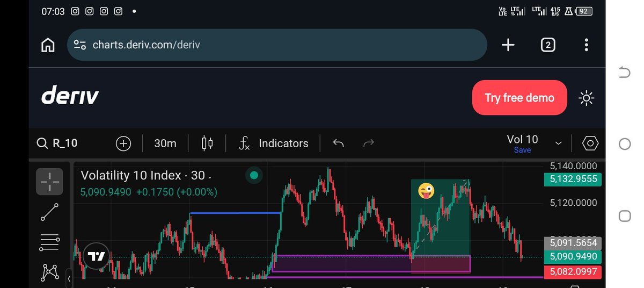Click the 5,140.0000 axis value
644x288 pixels.
574,167
